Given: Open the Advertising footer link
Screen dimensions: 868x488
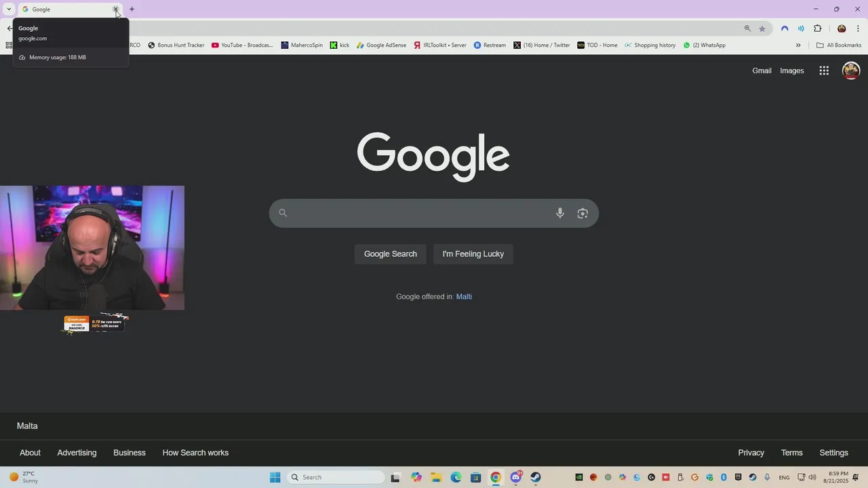Looking at the screenshot, I should (77, 453).
